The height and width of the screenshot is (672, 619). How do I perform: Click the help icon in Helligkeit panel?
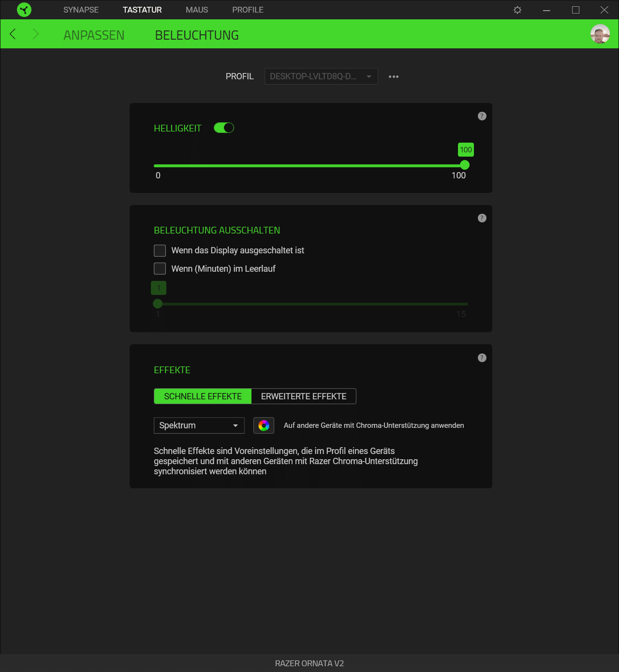pos(482,116)
